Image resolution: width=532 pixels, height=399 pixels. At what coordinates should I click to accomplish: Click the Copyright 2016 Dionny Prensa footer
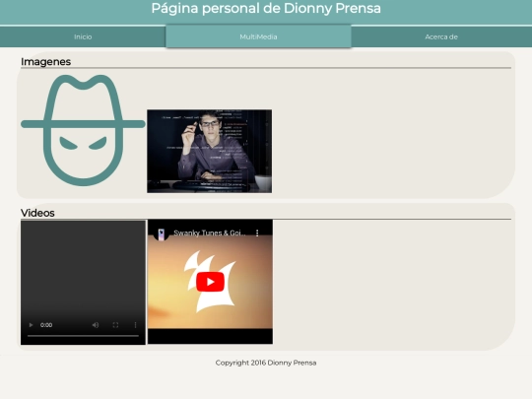pos(266,363)
